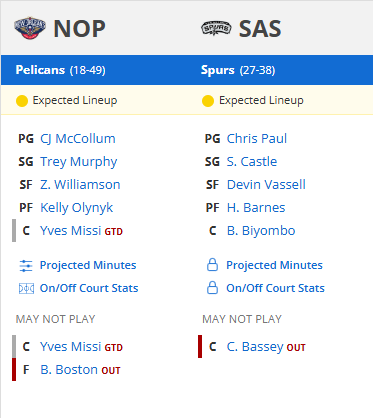
Task: Click the lock icon beside Spurs Projected Minutes
Action: pos(212,265)
